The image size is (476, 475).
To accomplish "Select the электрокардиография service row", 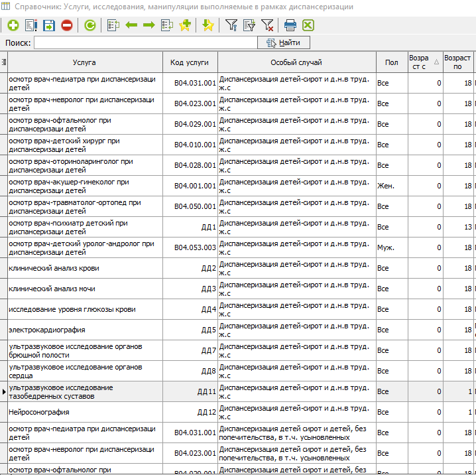I will pyautogui.click(x=85, y=330).
